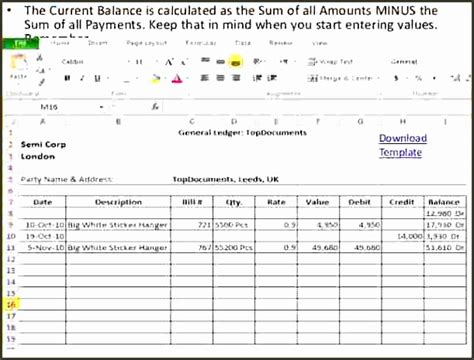
Task: Click the Align Text Left icon
Action: [x=205, y=78]
